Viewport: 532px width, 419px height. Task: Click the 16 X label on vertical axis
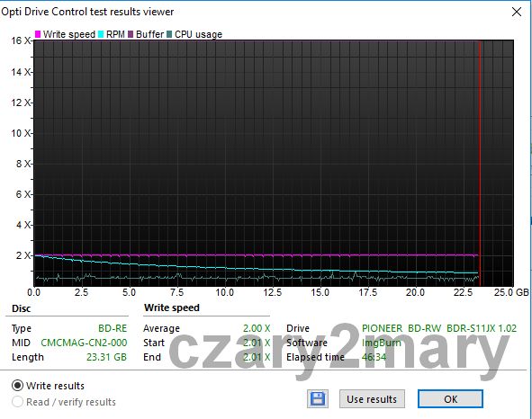tap(21, 40)
